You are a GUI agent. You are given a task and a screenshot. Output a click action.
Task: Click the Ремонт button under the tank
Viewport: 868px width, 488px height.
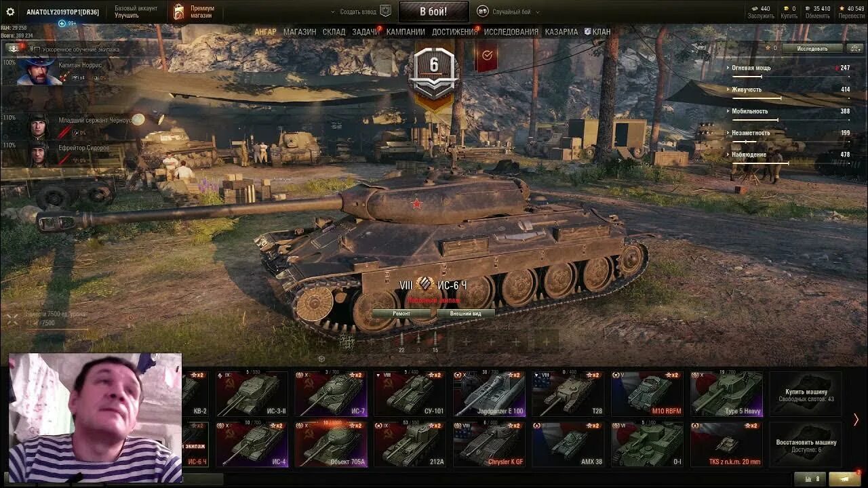401,314
